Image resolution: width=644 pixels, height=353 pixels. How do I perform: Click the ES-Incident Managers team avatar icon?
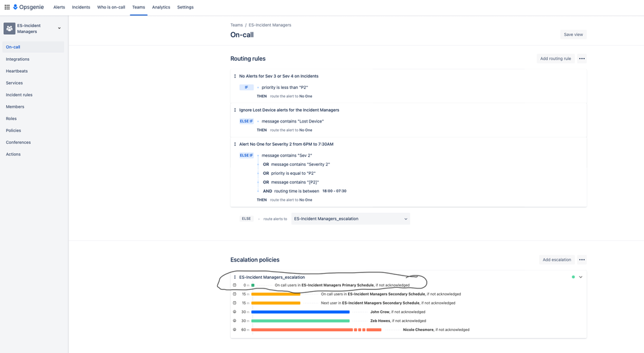coord(10,28)
